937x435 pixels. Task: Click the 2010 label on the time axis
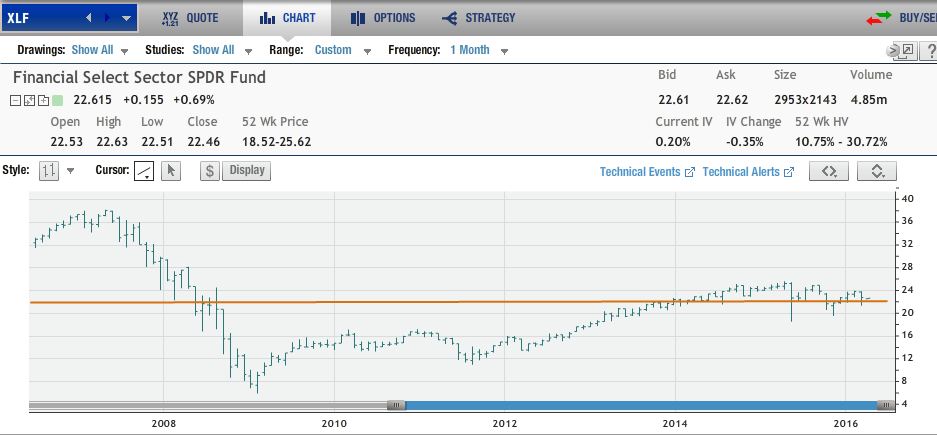[x=334, y=424]
